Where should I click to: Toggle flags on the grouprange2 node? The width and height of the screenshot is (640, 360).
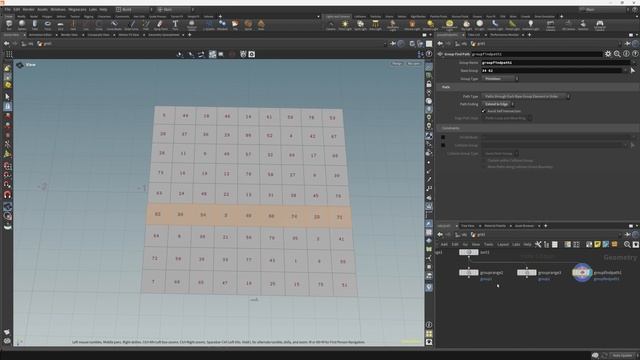coord(469,272)
